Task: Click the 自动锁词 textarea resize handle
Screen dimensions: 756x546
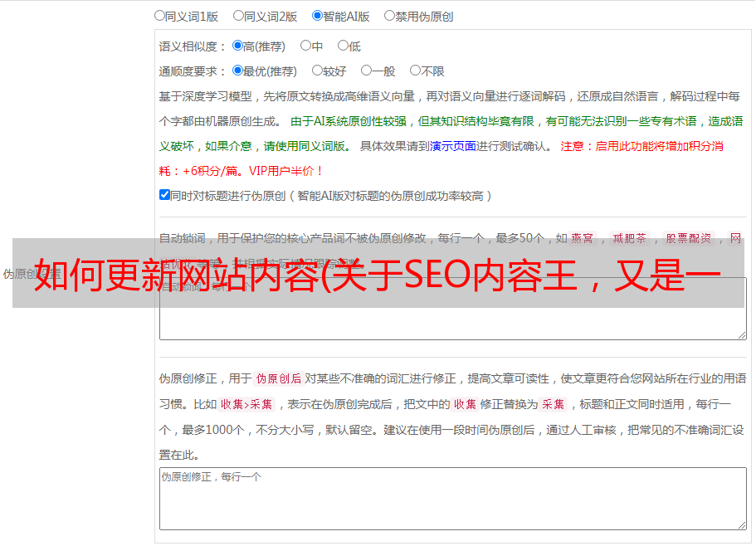Action: tap(741, 334)
